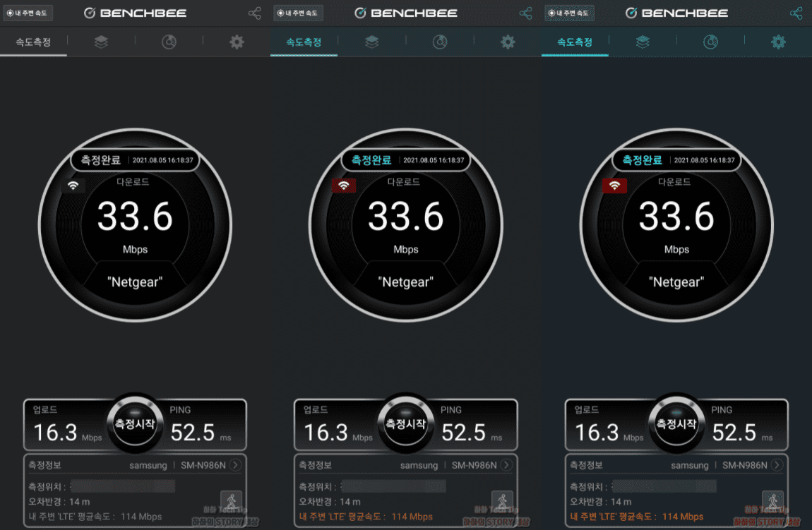The image size is (812, 530).
Task: Tap share icon in right screenshot
Action: click(x=796, y=13)
